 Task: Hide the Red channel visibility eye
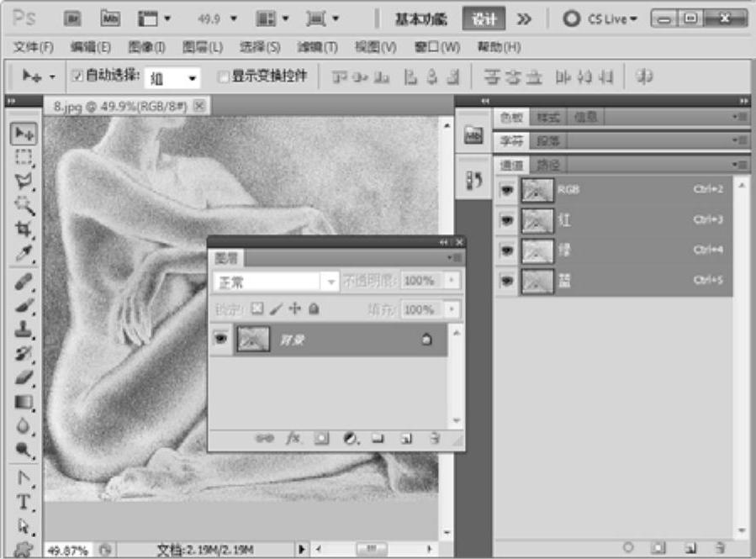click(507, 220)
